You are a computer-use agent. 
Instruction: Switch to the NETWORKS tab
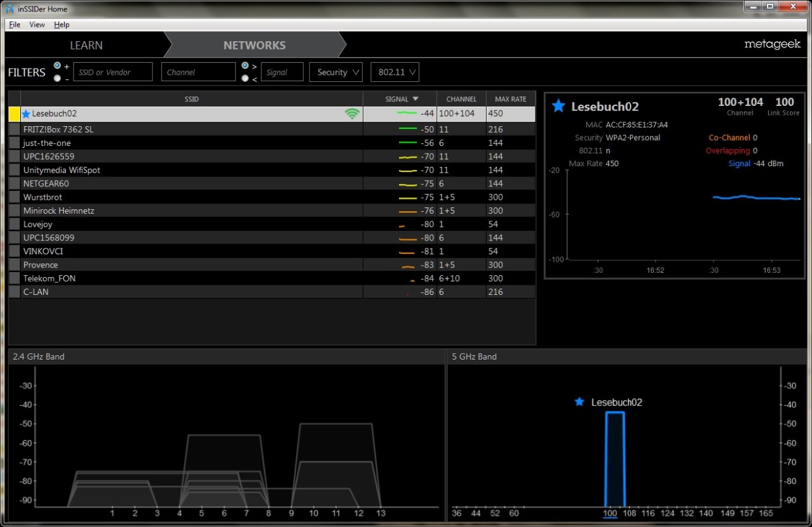(x=254, y=45)
